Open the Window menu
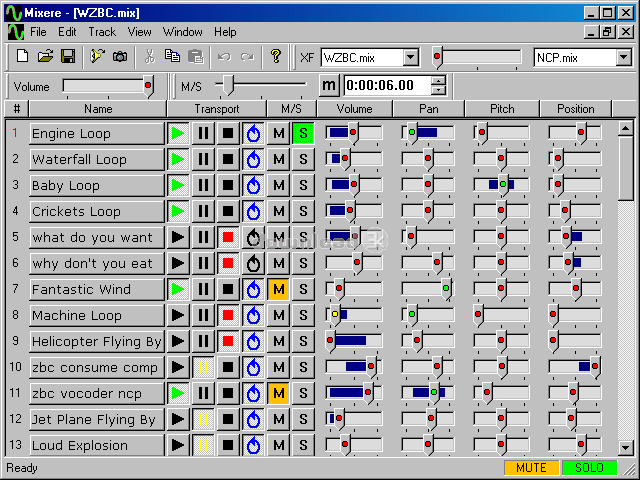Screen dimensions: 640x480 click(x=182, y=32)
